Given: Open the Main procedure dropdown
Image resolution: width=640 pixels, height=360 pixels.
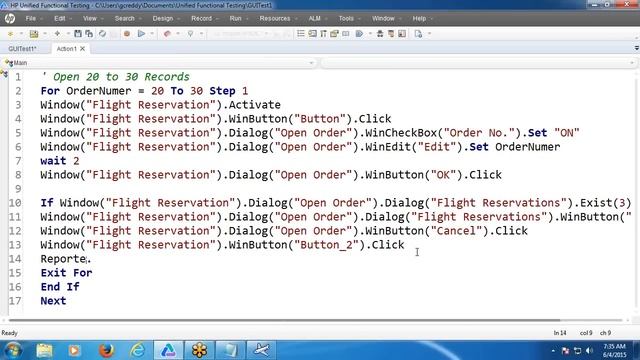Looking at the screenshot, I should [311, 63].
